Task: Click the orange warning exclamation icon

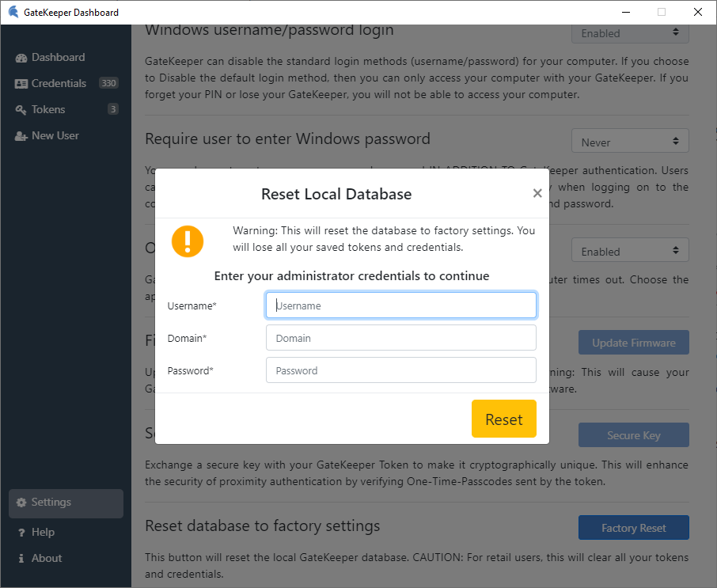Action: [x=188, y=241]
